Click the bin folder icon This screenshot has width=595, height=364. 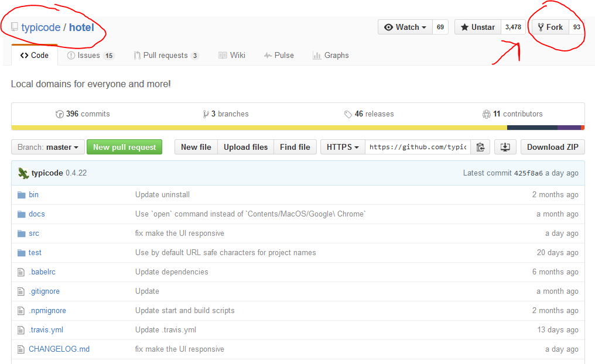pyautogui.click(x=21, y=195)
